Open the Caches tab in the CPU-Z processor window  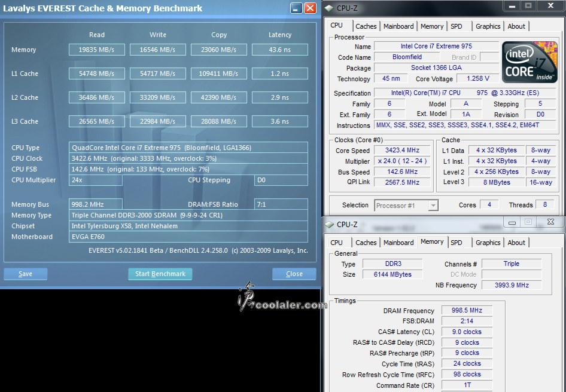pyautogui.click(x=366, y=26)
